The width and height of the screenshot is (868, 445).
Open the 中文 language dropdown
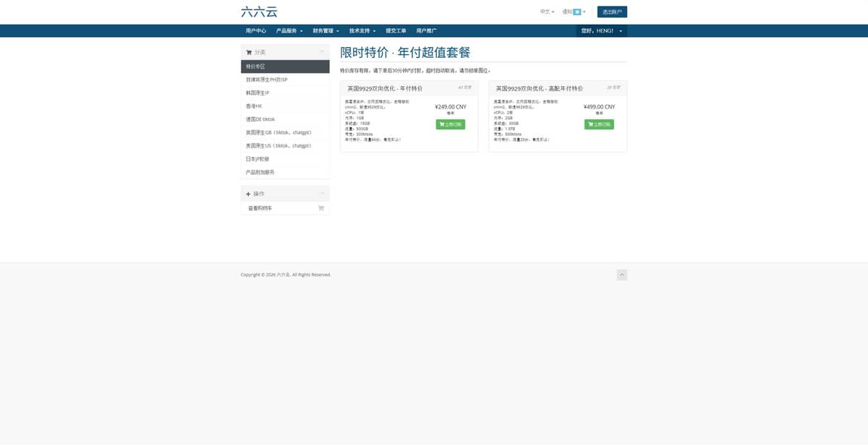click(x=547, y=12)
